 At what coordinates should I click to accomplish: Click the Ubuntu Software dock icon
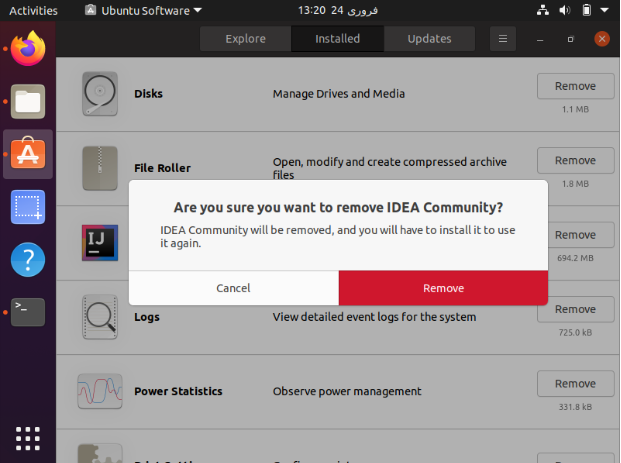coord(28,154)
